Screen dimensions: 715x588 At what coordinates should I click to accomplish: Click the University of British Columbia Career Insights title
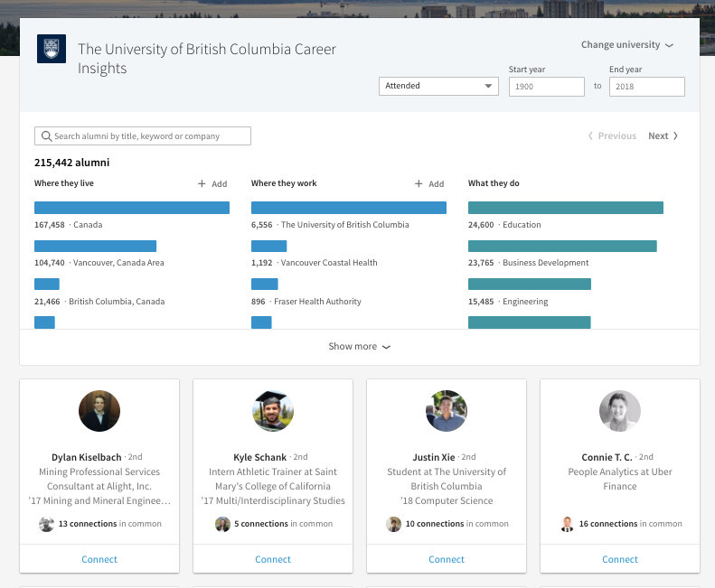[207, 59]
